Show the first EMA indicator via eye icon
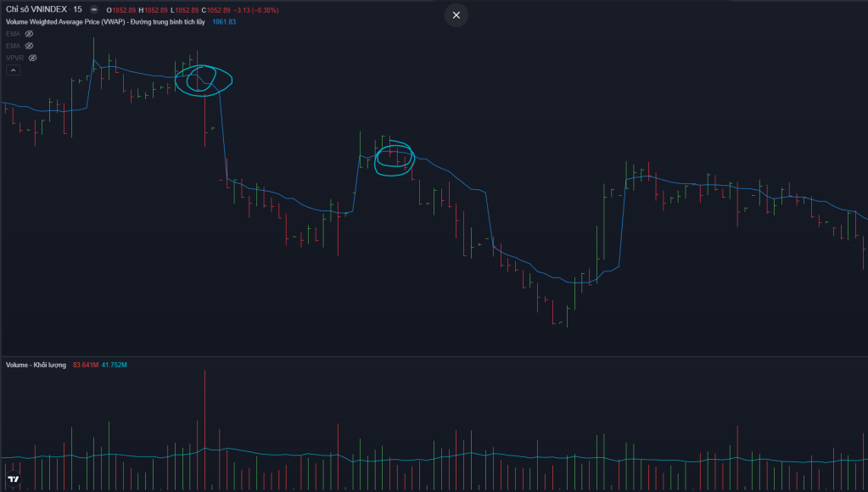 point(29,34)
